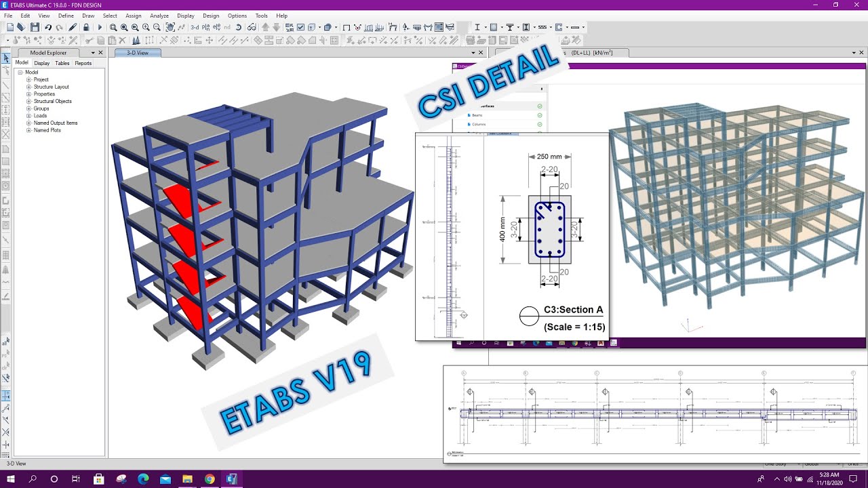Click the Concrete Frame Design icon
868x488 pixels.
(x=494, y=27)
